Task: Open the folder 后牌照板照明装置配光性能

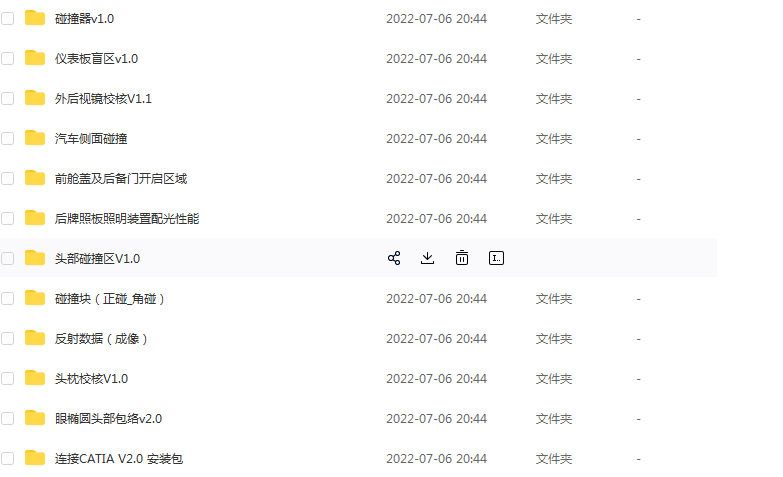Action: 127,219
